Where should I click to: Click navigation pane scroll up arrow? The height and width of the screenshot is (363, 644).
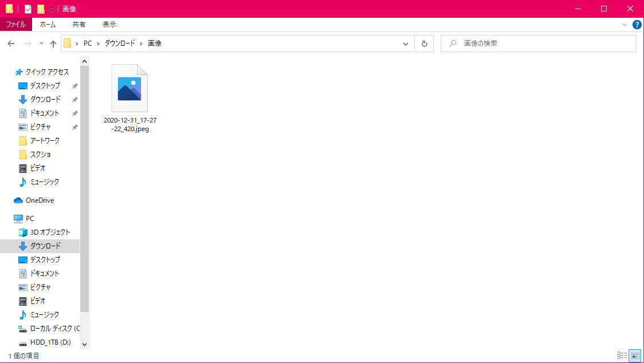(x=85, y=62)
